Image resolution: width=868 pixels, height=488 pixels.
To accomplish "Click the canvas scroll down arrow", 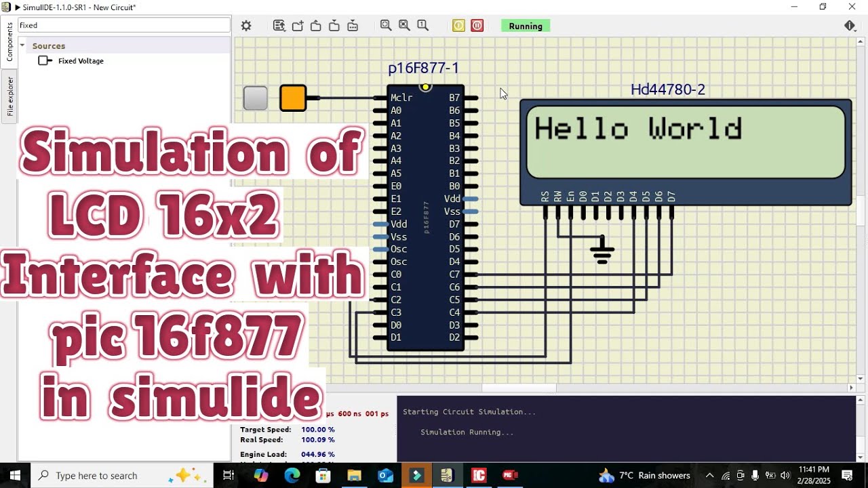I will coord(861,379).
